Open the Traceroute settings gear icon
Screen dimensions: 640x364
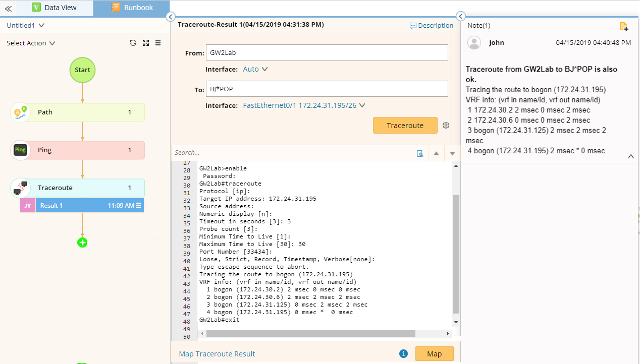pyautogui.click(x=446, y=126)
